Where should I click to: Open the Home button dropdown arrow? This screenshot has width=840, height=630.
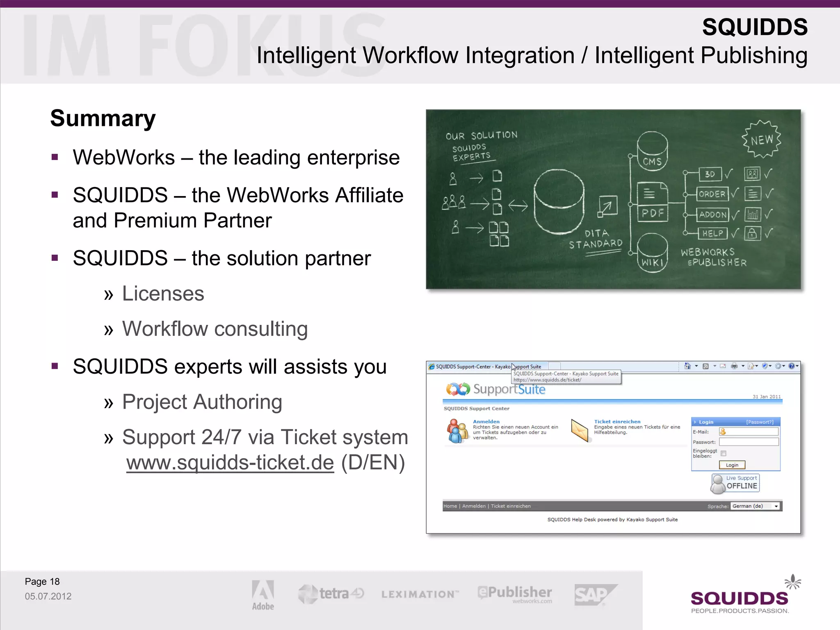pos(696,366)
